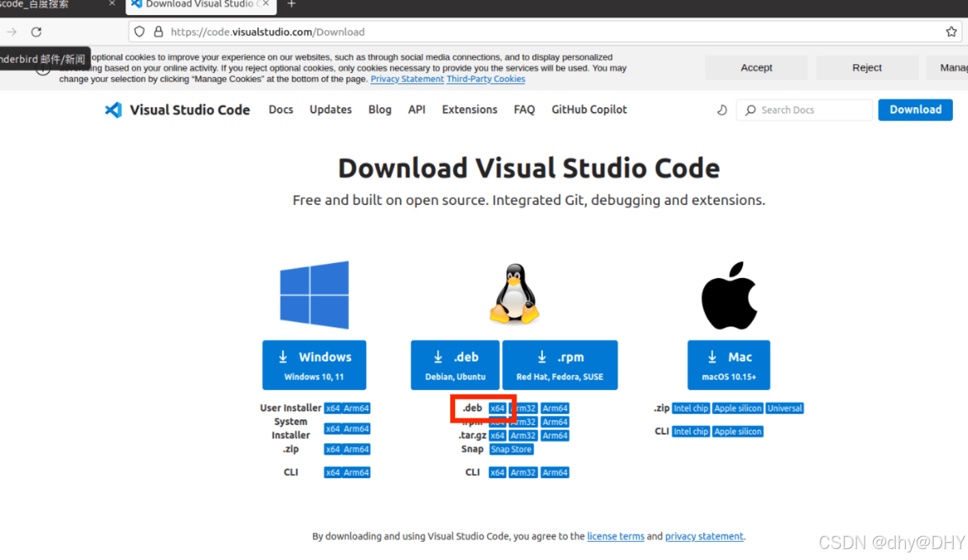Viewport: 968px width, 560px height.
Task: Select Mac .zip Intel chip download
Action: click(691, 408)
